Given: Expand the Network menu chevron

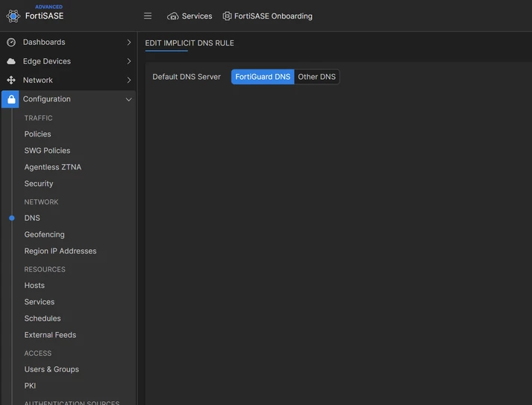Looking at the screenshot, I should (x=129, y=80).
